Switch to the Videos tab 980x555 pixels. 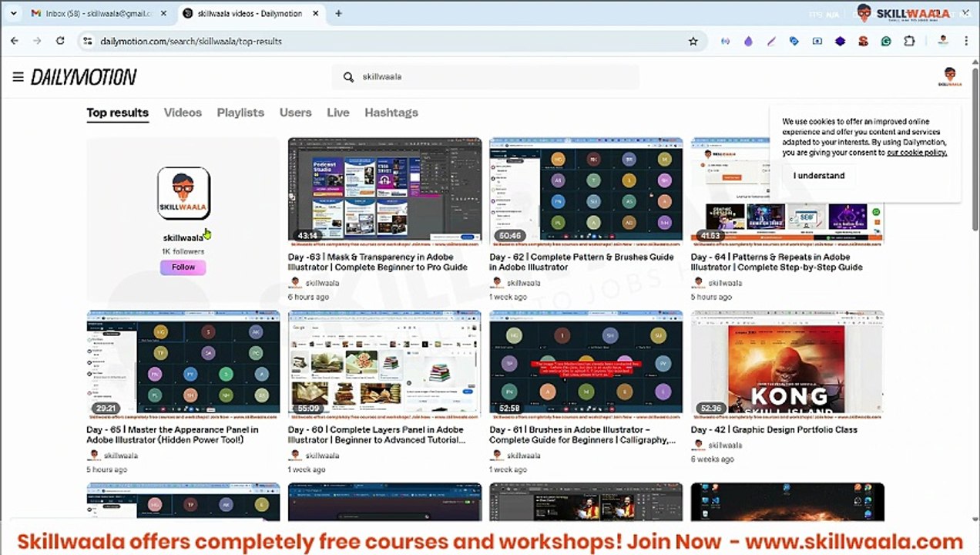point(183,113)
